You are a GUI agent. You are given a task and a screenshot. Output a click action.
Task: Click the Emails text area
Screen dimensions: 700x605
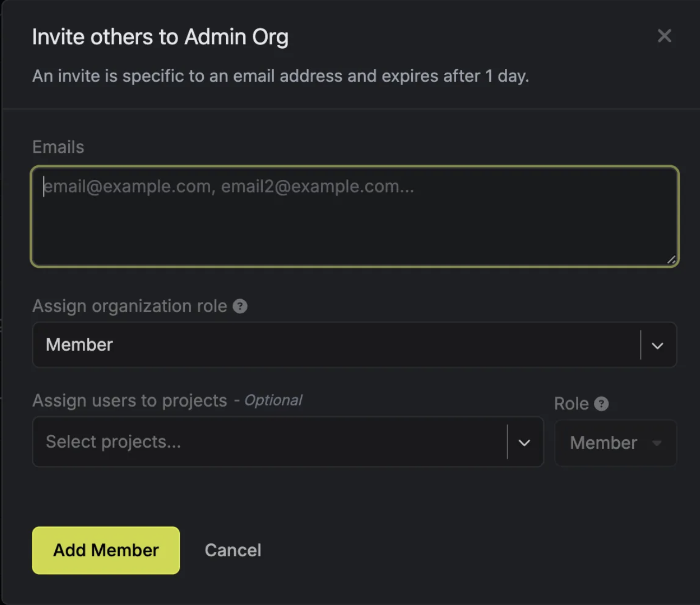pyautogui.click(x=354, y=217)
